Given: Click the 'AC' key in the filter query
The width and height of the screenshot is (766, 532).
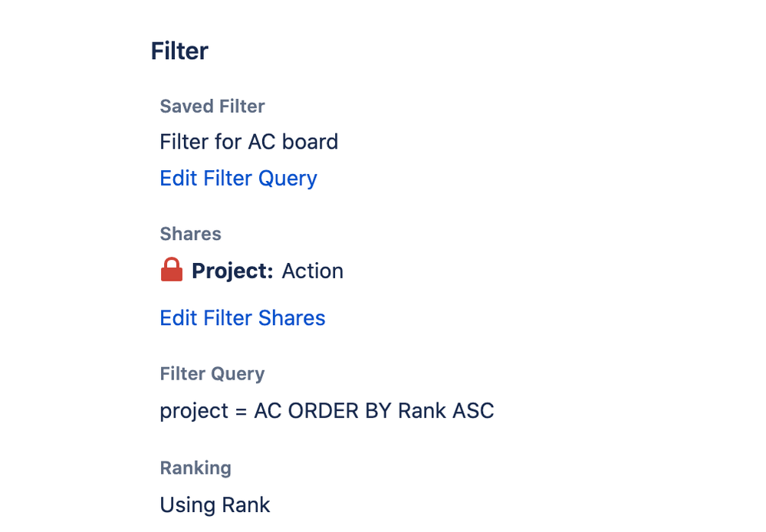Looking at the screenshot, I should [268, 412].
